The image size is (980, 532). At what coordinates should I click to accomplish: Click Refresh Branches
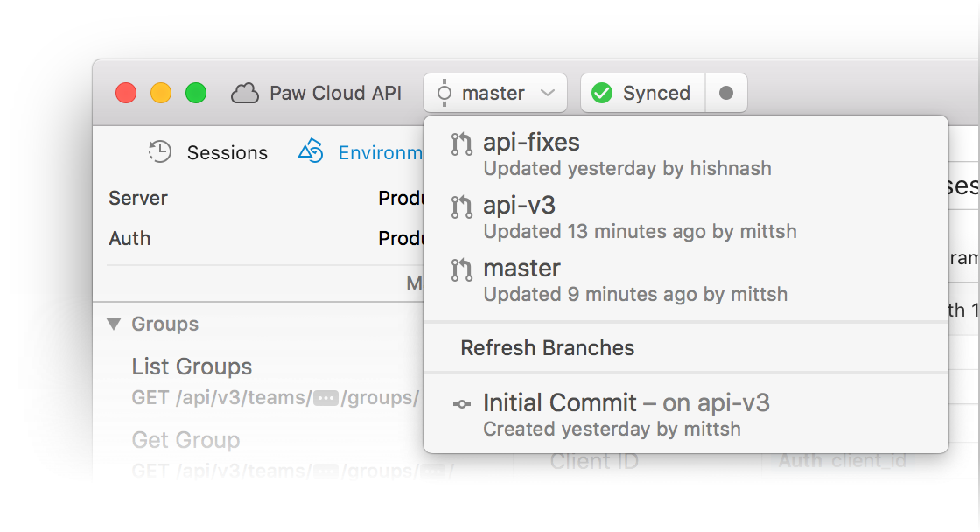tap(548, 347)
